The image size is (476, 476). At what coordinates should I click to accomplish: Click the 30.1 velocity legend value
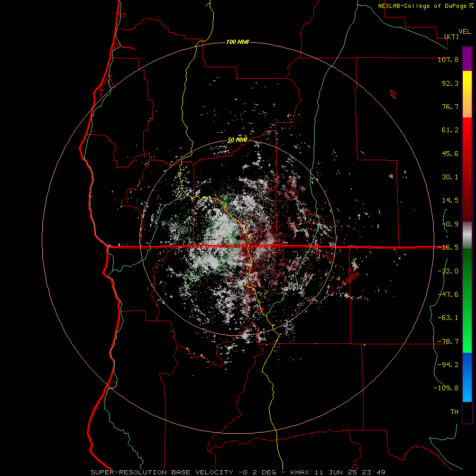450,177
